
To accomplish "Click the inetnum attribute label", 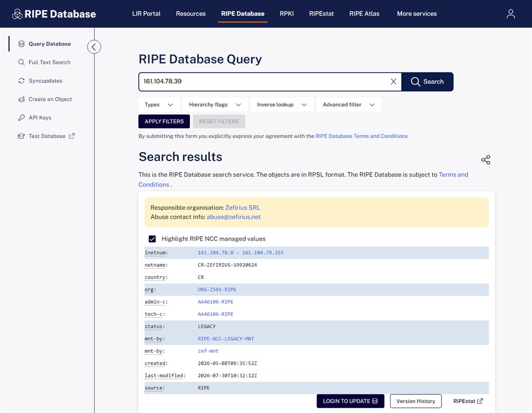I will point(156,252).
